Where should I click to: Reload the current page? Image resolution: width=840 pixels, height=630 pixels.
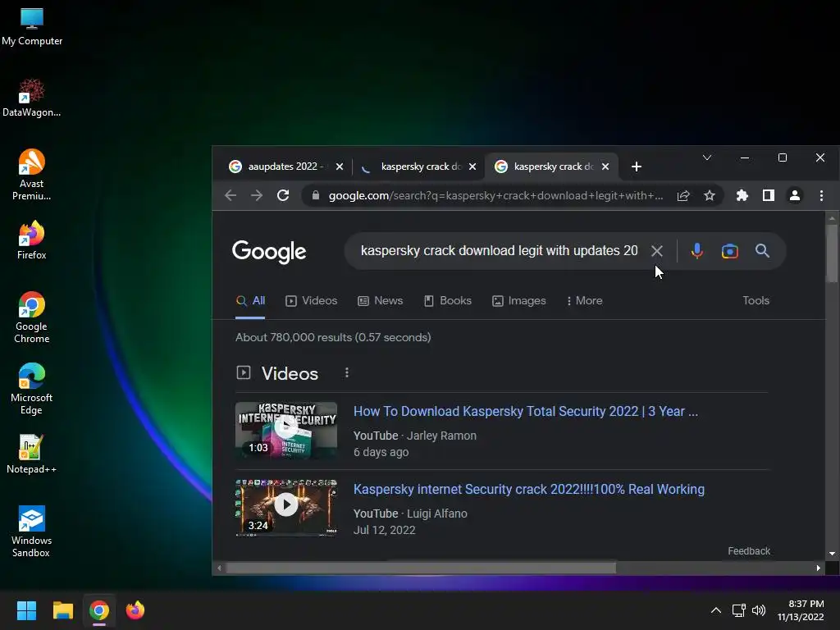(283, 195)
